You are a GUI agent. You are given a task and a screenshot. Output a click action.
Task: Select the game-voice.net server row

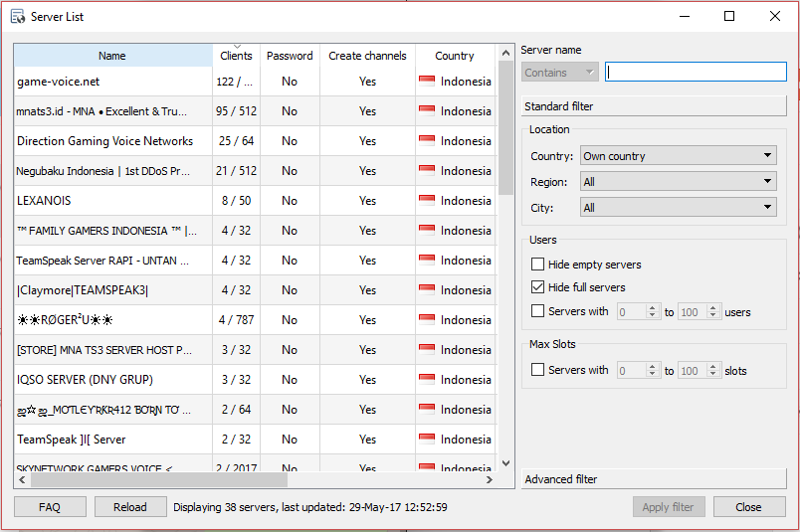click(255, 82)
